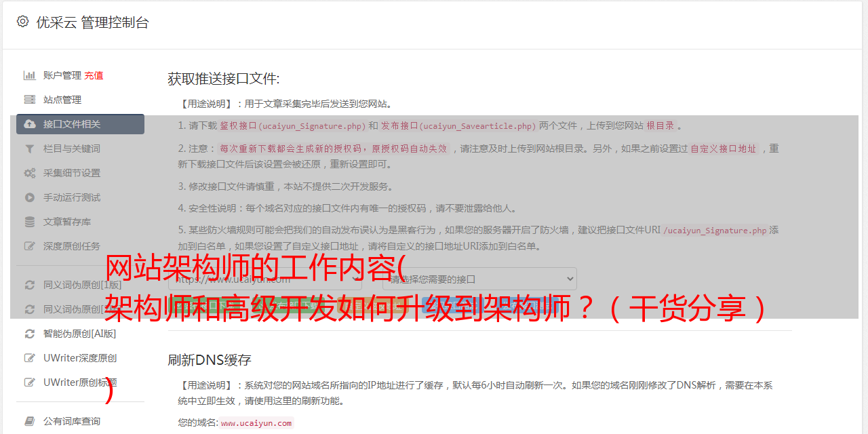The width and height of the screenshot is (868, 434).
Task: Click the cloud upload icon for 接口文件相关
Action: [30, 124]
